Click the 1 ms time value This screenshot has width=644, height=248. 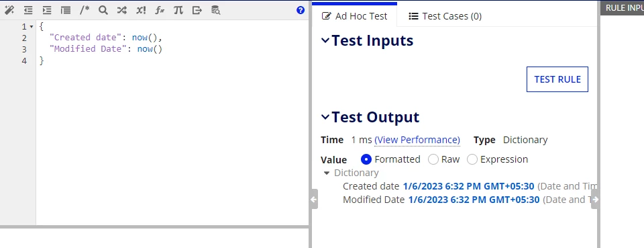pyautogui.click(x=362, y=140)
